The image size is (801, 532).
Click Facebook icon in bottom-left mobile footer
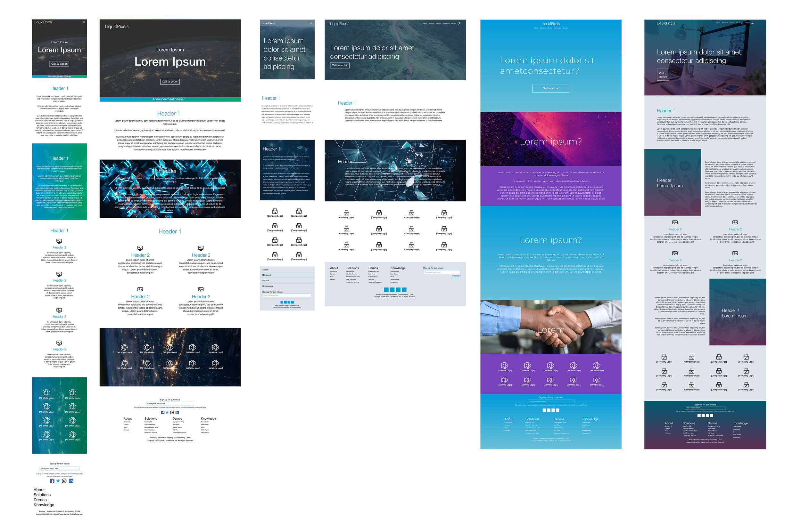(52, 481)
